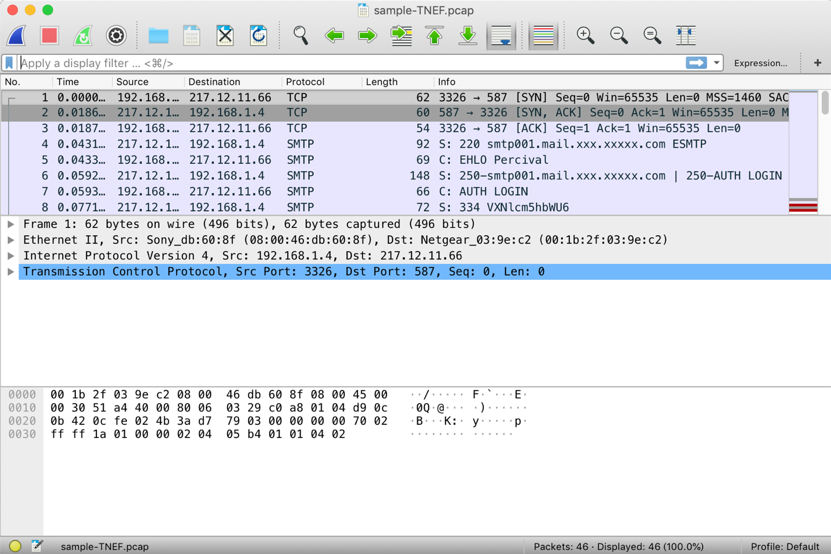831x554 pixels.
Task: Add a filter button with plus
Action: point(817,63)
